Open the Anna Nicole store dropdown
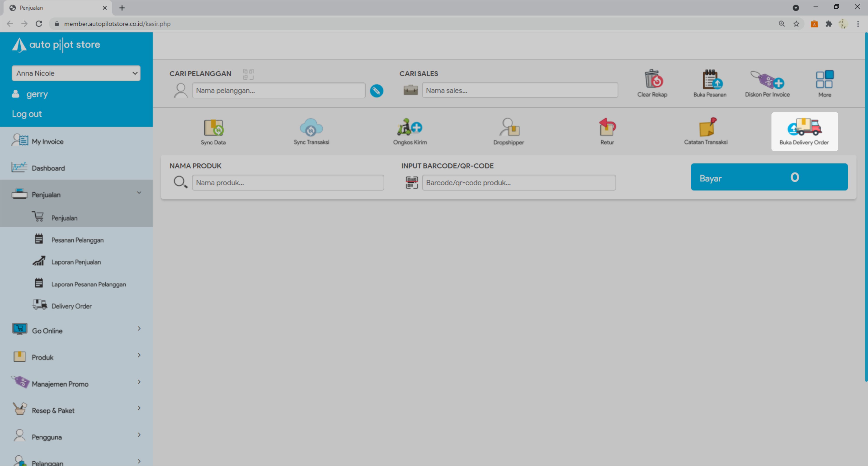Viewport: 868px width, 466px height. 76,73
